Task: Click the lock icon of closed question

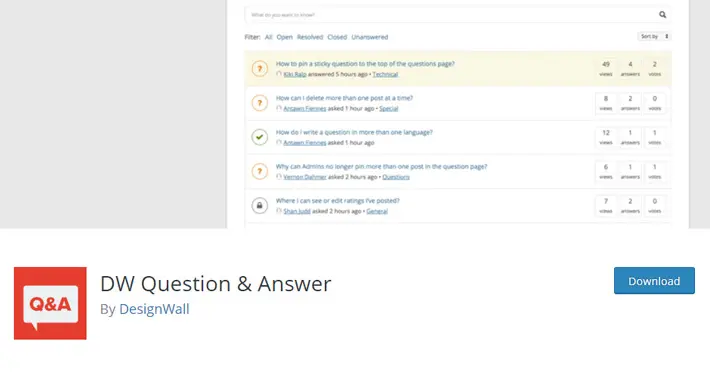Action: [259, 206]
